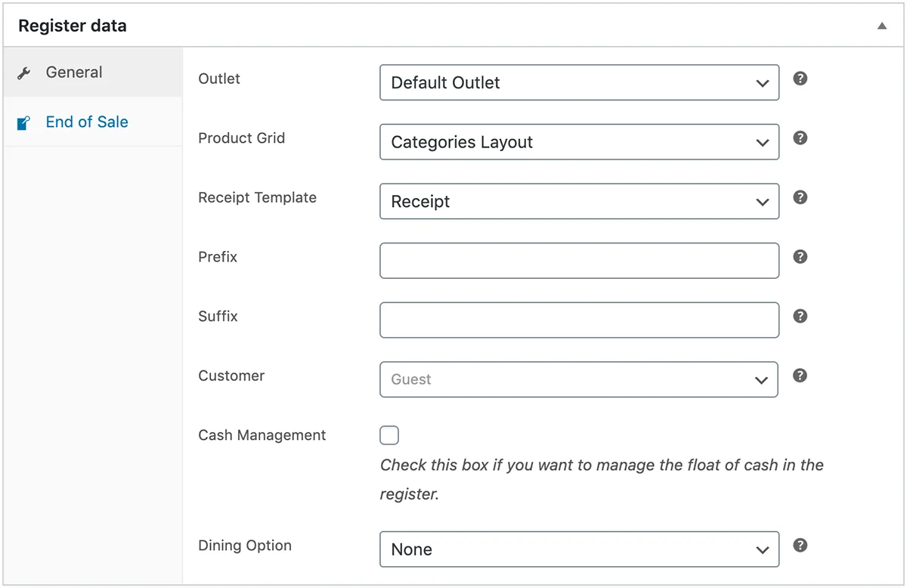Open the End of Sale tab

coord(86,121)
